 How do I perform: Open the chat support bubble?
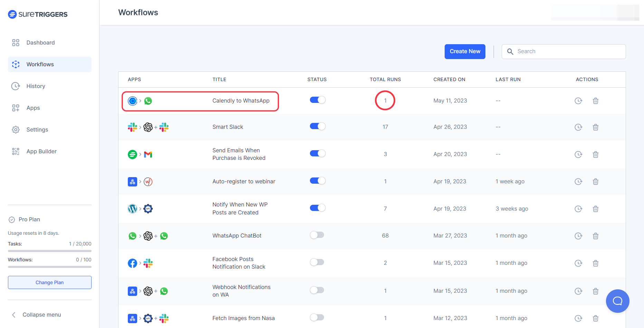(617, 301)
